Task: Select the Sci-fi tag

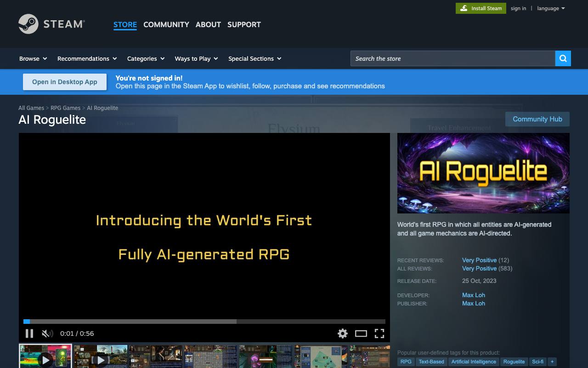Action: click(538, 362)
